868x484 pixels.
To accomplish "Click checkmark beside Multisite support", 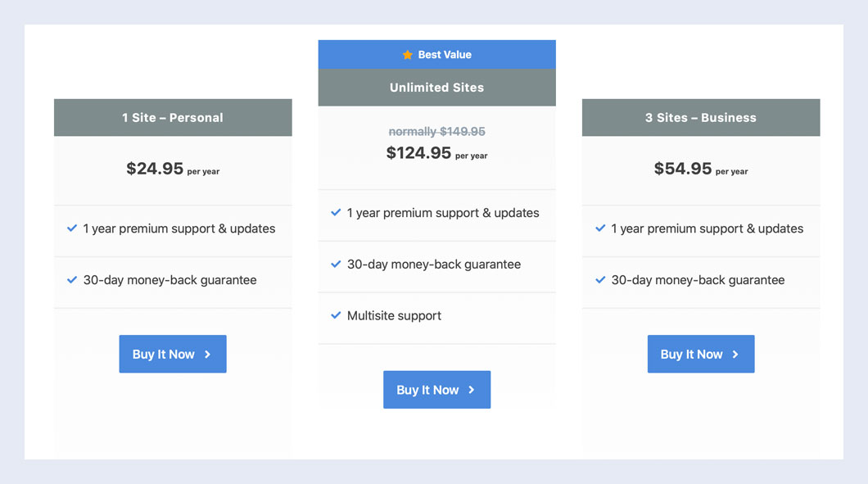I will [x=336, y=315].
